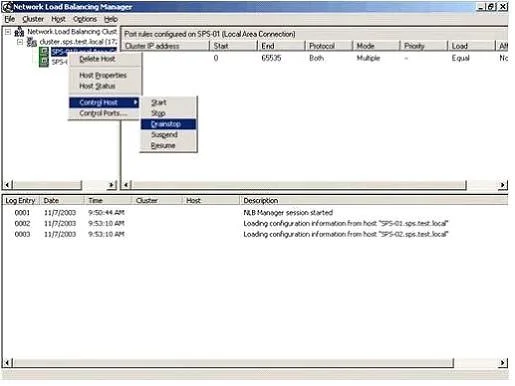515x386 pixels.
Task: Open the Control Host submenu
Action: pyautogui.click(x=104, y=102)
